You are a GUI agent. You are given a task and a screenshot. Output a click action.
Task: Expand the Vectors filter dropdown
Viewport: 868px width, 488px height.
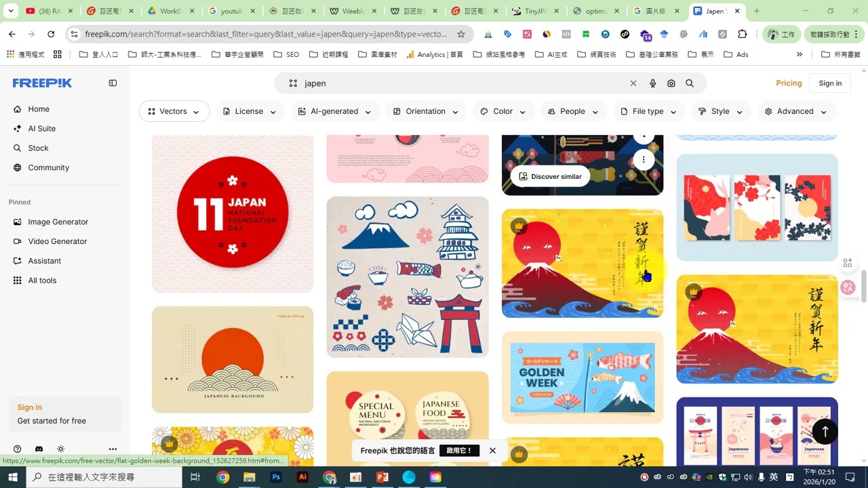point(174,111)
